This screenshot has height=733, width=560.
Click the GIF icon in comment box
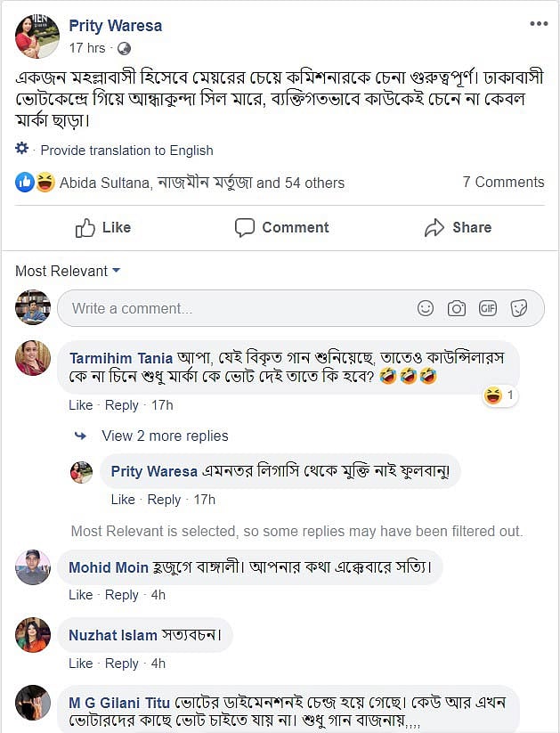(488, 308)
